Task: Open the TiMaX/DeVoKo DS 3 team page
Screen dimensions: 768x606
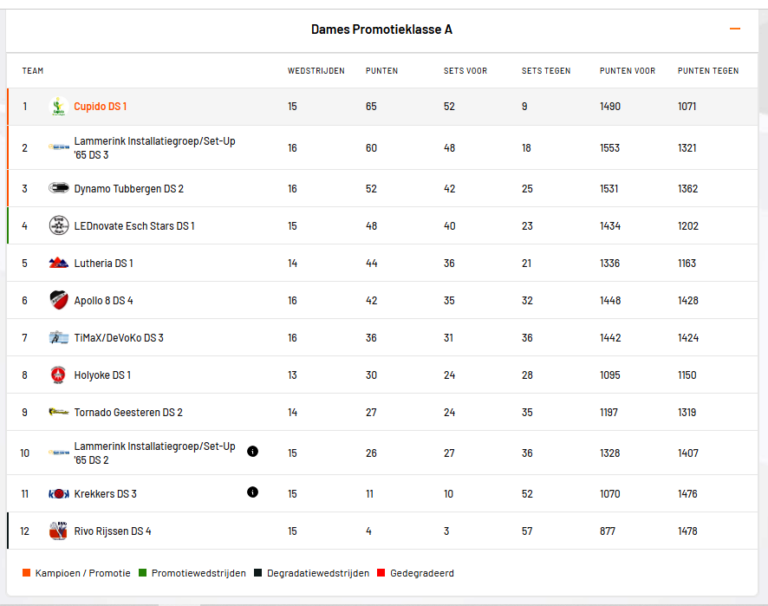Action: pos(118,338)
